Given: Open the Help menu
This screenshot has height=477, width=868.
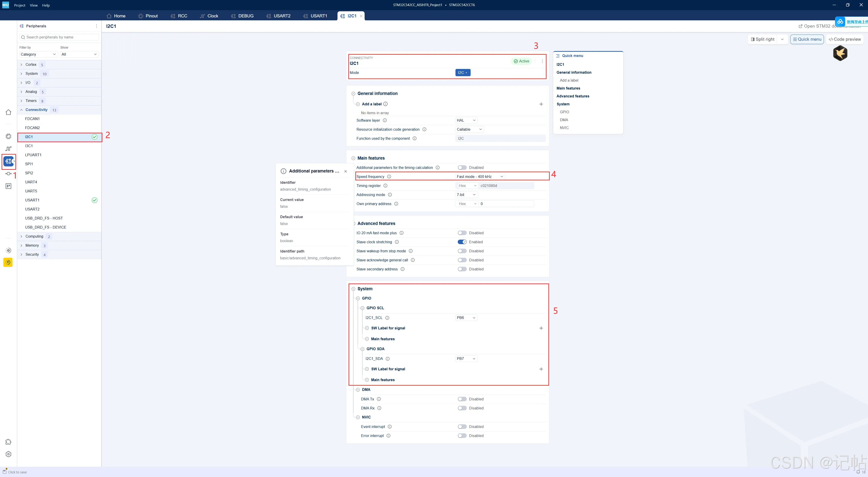Looking at the screenshot, I should [46, 5].
